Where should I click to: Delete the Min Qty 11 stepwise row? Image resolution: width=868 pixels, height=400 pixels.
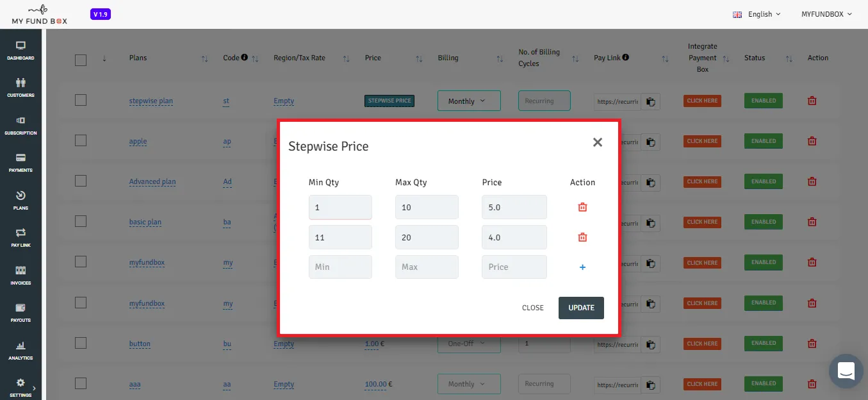[582, 237]
